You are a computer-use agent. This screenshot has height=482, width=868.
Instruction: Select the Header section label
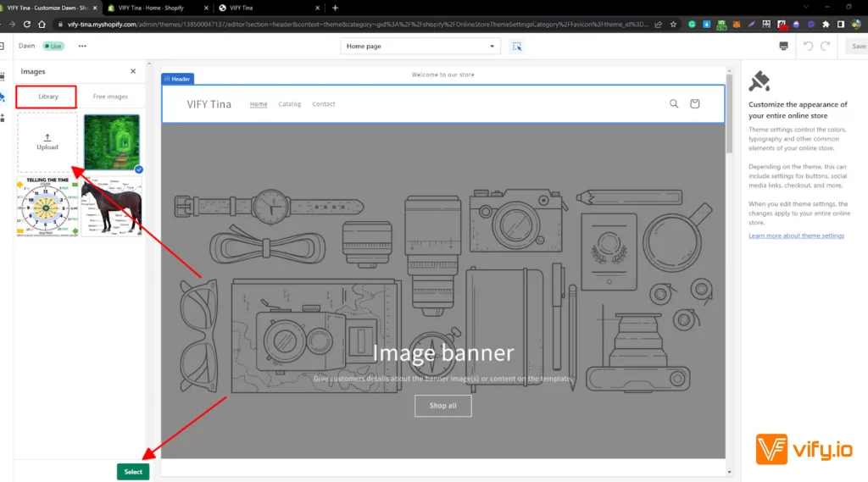(x=177, y=79)
